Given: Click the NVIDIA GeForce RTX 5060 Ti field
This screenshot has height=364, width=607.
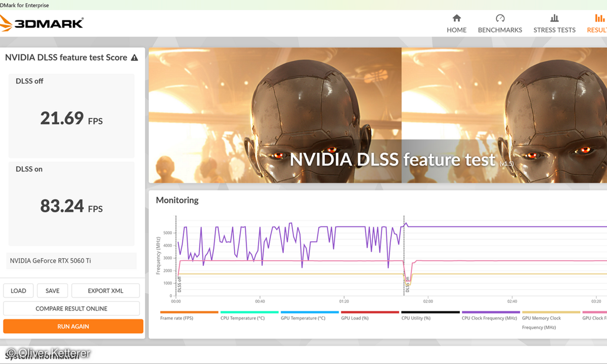Looking at the screenshot, I should [x=71, y=261].
